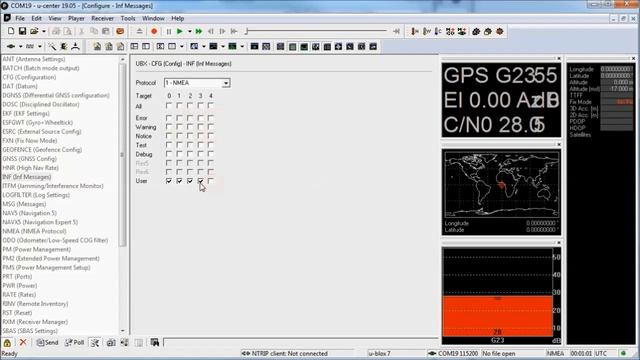Toggle the All row checkbox for target 0
The width and height of the screenshot is (640, 360).
click(169, 106)
